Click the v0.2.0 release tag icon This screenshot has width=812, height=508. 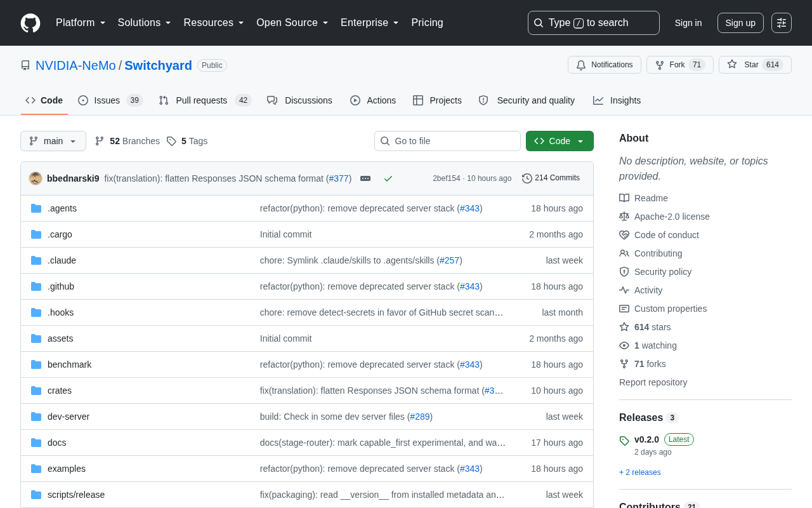pyautogui.click(x=624, y=441)
